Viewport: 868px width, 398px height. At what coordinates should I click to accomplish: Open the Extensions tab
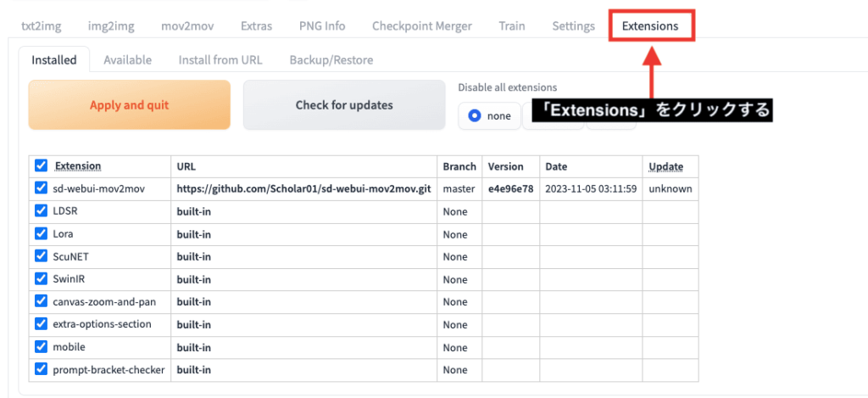[650, 25]
